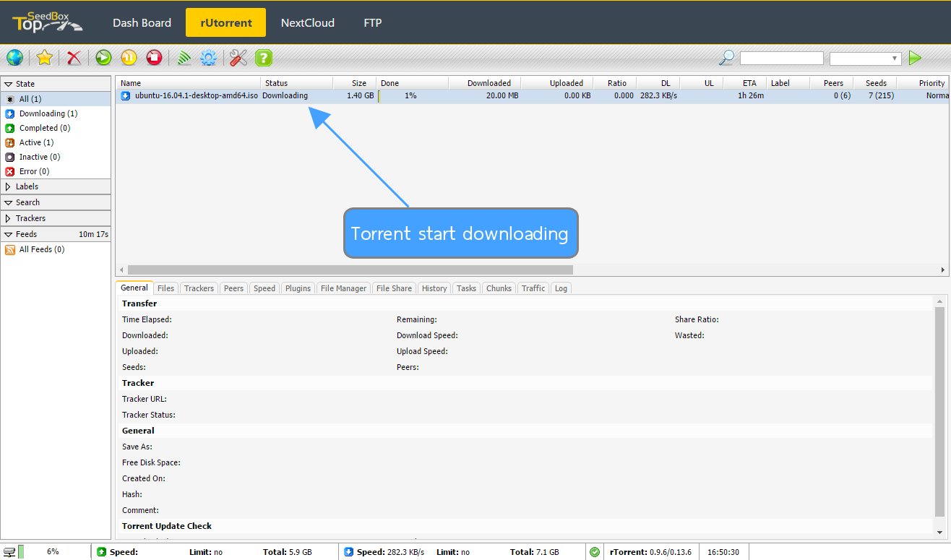Switch to the General tab
Viewport: 951px width, 560px height.
134,288
